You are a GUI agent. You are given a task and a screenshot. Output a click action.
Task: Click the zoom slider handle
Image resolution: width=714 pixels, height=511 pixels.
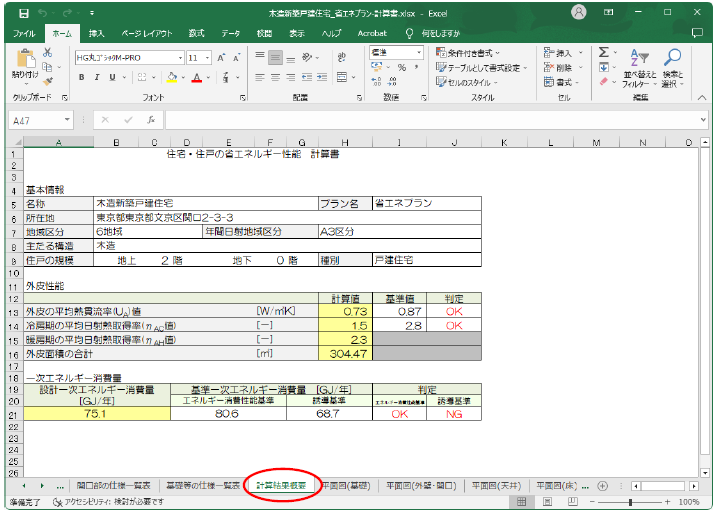pos(630,502)
